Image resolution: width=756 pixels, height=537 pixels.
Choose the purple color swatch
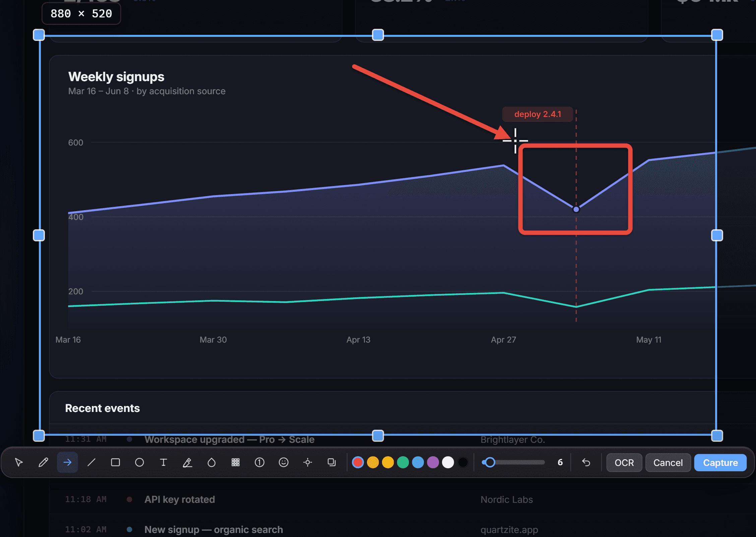click(433, 463)
